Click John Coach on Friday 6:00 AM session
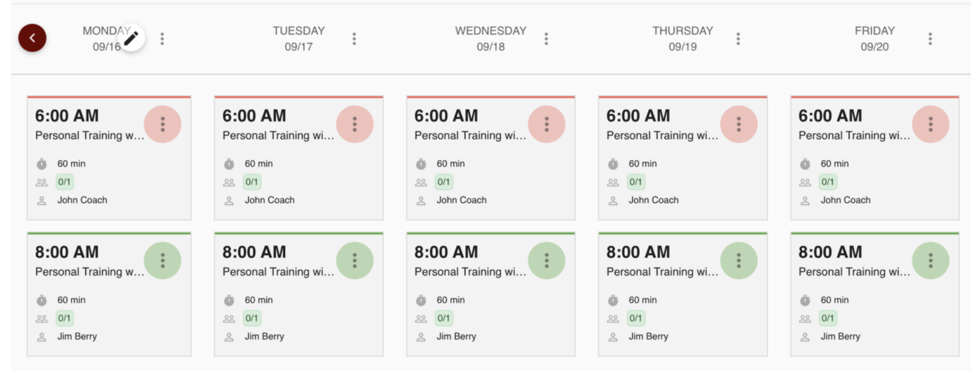Image resolution: width=980 pixels, height=388 pixels. click(x=845, y=200)
